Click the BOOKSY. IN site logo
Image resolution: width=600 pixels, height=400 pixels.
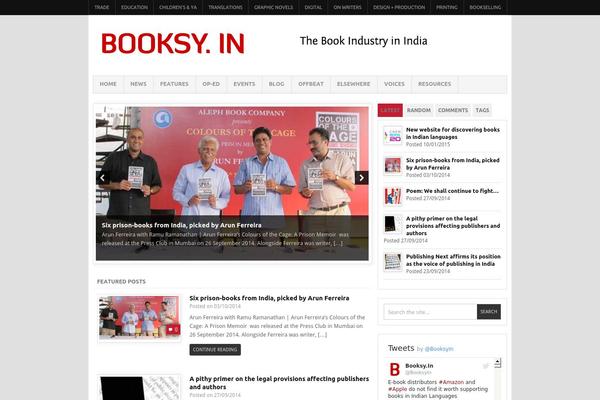point(173,43)
